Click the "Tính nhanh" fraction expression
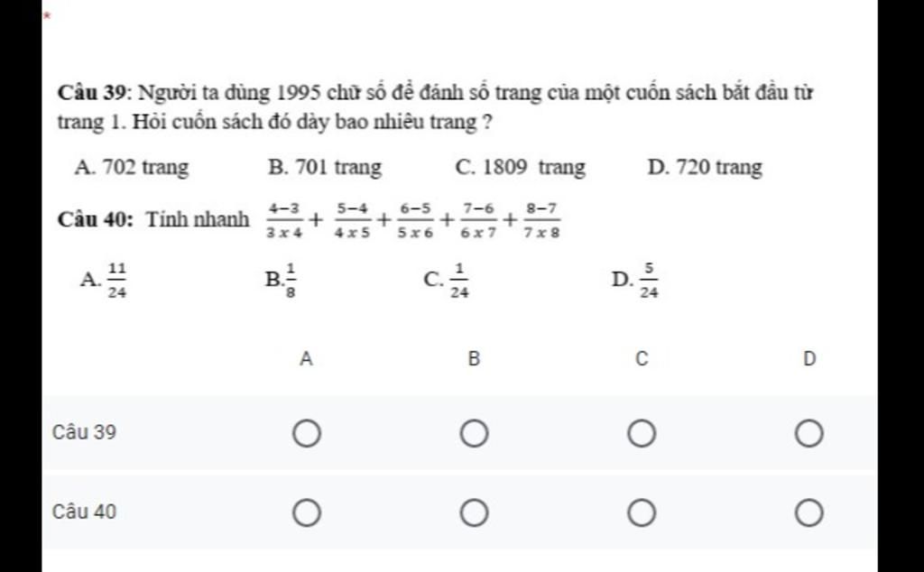 pyautogui.click(x=414, y=220)
